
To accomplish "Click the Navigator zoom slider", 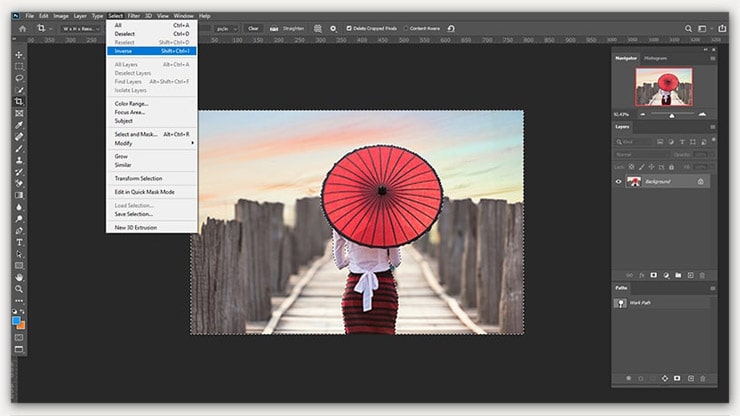I will point(672,114).
